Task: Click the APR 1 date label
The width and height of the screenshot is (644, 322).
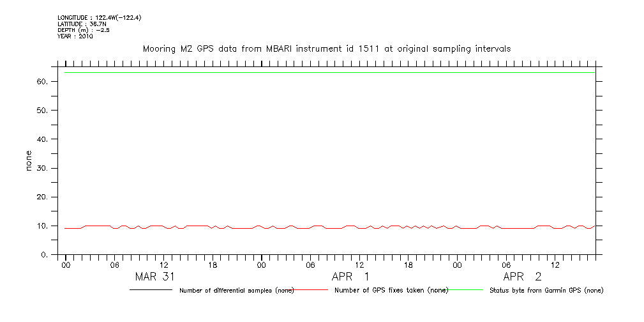Action: (350, 277)
